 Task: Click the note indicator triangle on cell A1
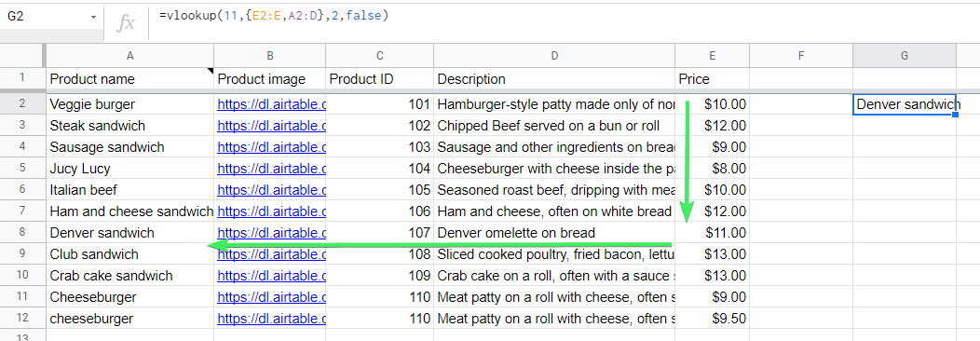(x=211, y=70)
